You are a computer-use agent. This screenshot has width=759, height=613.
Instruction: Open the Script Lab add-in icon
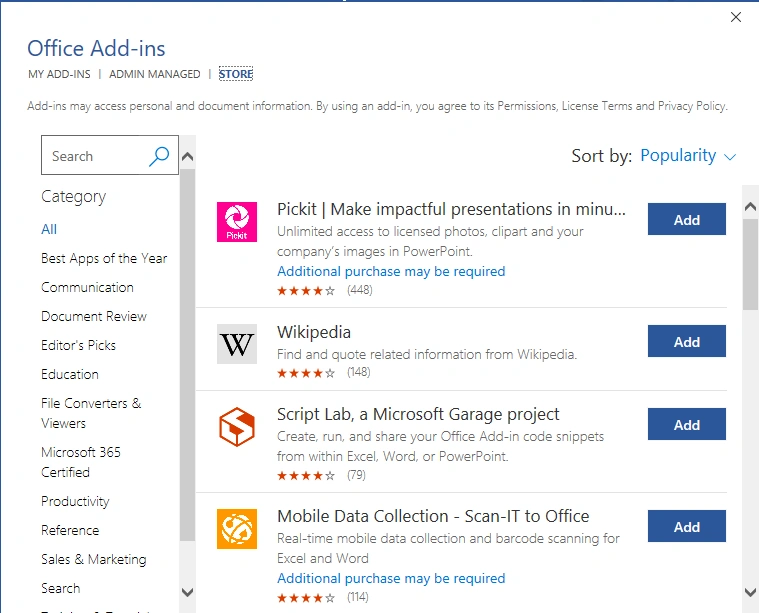pos(237,427)
